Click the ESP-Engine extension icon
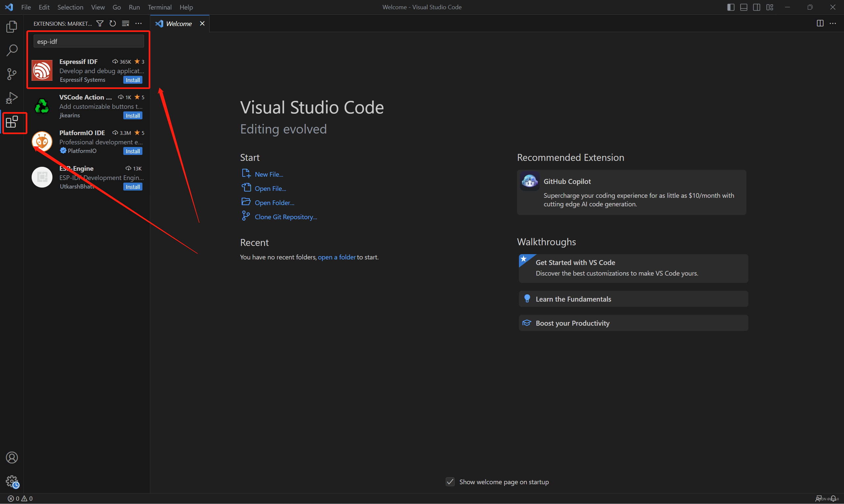 (x=42, y=177)
